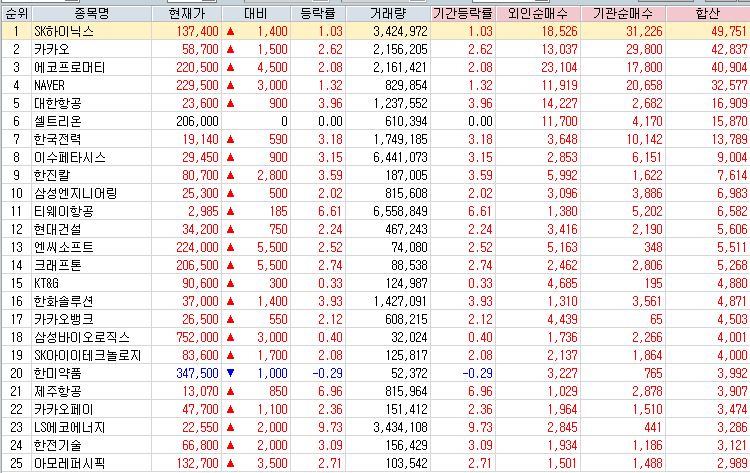Select the NAVER stock name
Image resolution: width=750 pixels, height=473 pixels.
(49, 86)
